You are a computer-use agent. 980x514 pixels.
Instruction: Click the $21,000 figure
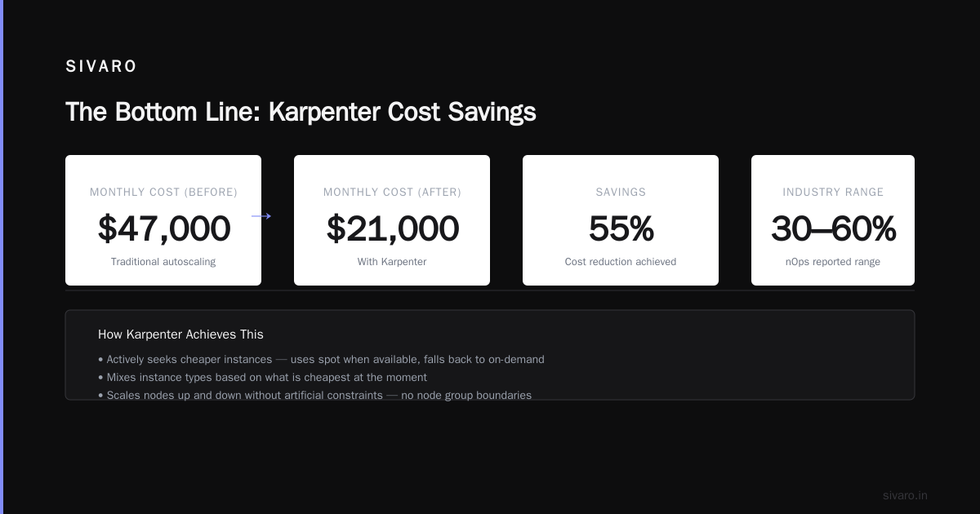tap(392, 228)
